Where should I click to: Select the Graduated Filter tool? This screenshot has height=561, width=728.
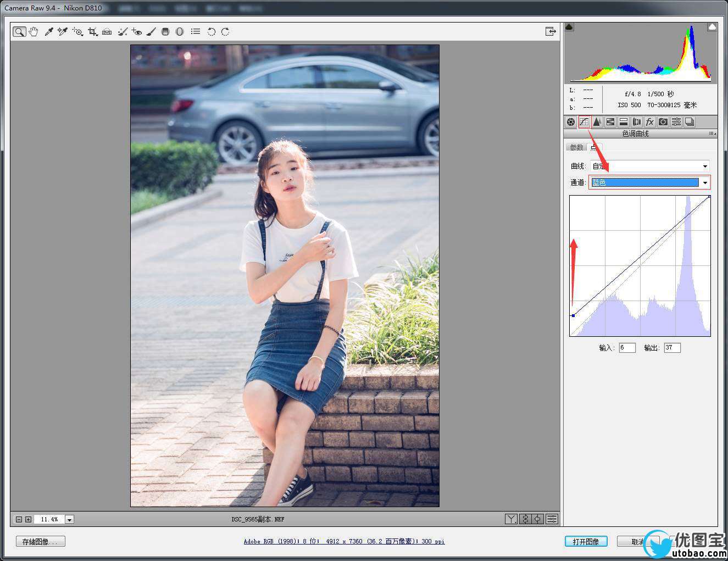pos(165,32)
